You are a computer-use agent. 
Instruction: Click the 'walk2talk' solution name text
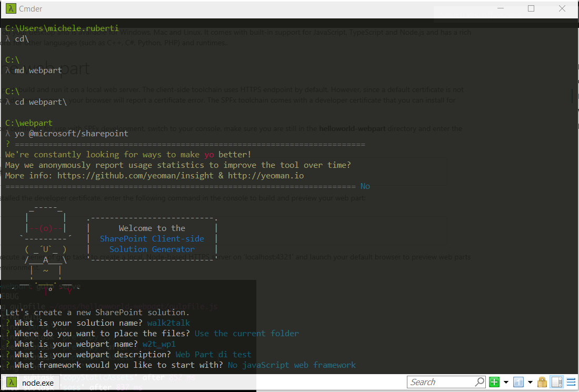pyautogui.click(x=168, y=323)
